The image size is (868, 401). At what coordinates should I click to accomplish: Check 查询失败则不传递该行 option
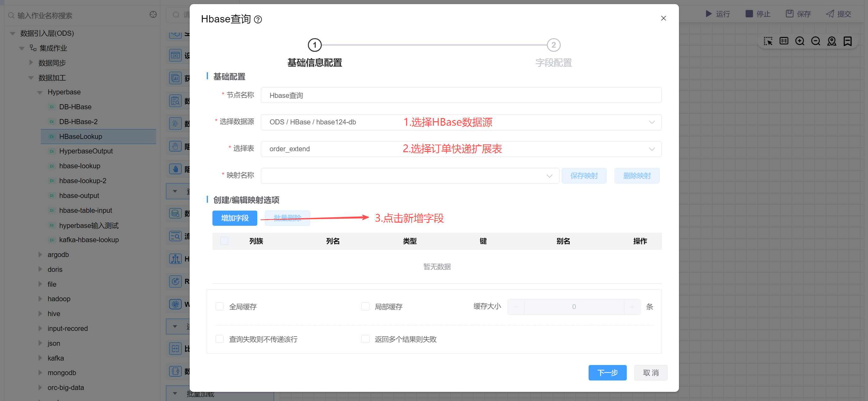[x=219, y=339]
